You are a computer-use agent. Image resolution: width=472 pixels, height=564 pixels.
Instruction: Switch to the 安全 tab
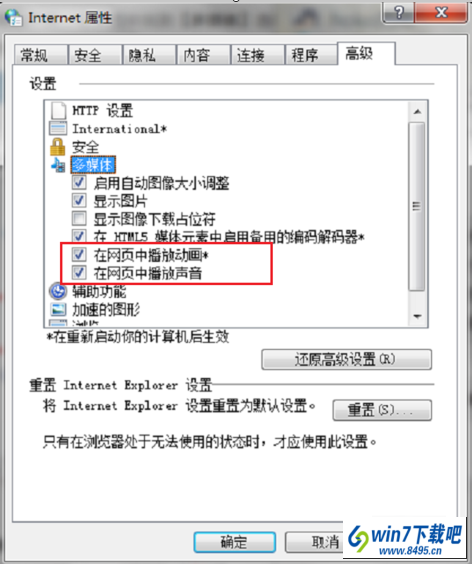pyautogui.click(x=94, y=55)
